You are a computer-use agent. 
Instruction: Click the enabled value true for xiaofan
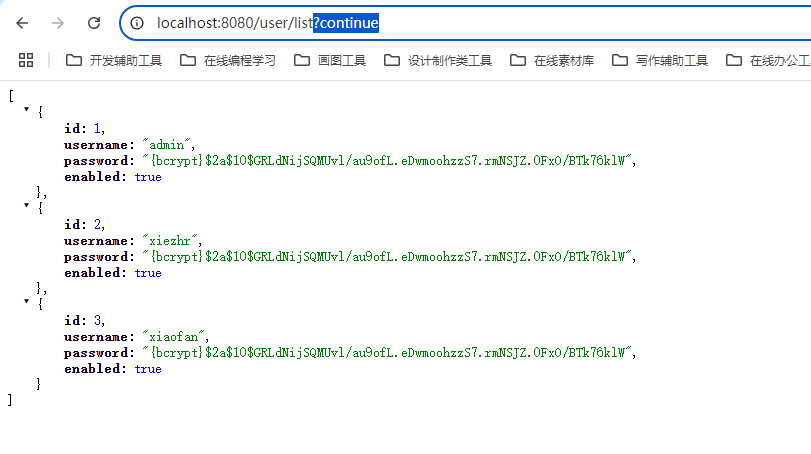tap(148, 369)
